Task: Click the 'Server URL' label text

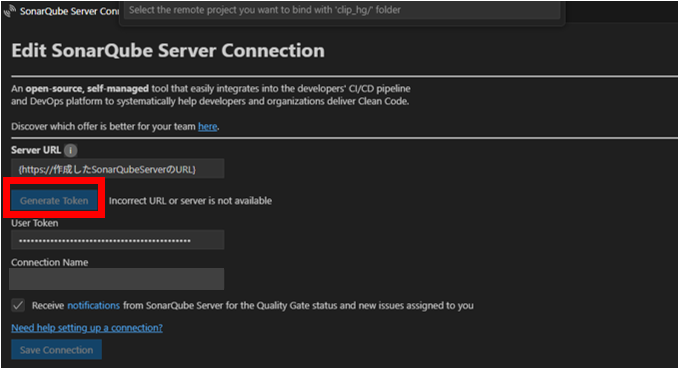Action: [36, 150]
